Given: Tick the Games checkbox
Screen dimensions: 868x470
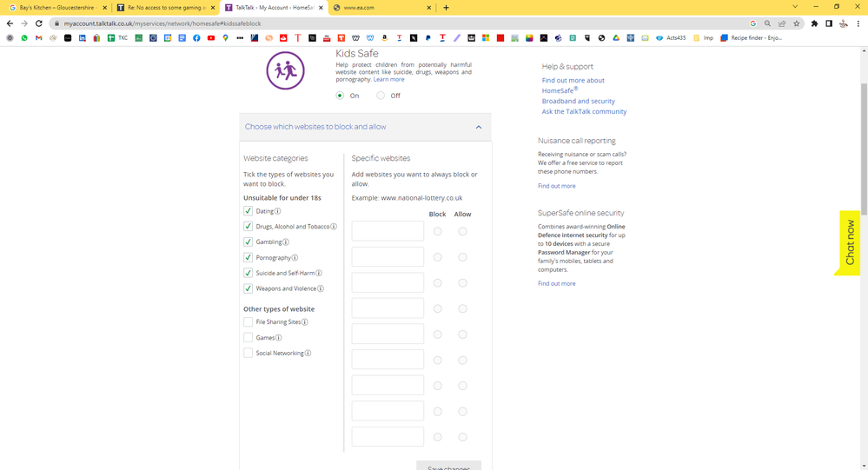Looking at the screenshot, I should click(248, 338).
